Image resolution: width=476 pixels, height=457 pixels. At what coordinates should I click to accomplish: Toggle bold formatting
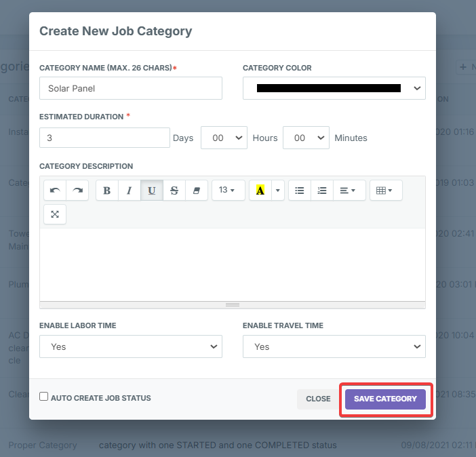point(107,191)
